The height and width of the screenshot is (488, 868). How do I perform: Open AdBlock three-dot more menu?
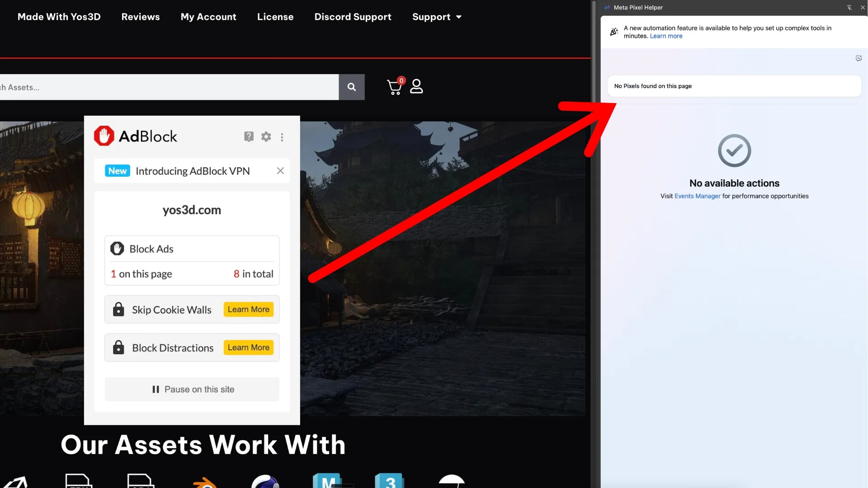282,137
